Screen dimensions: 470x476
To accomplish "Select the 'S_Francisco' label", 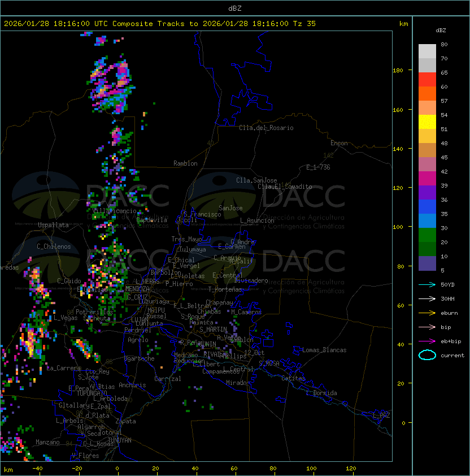I will point(202,215).
